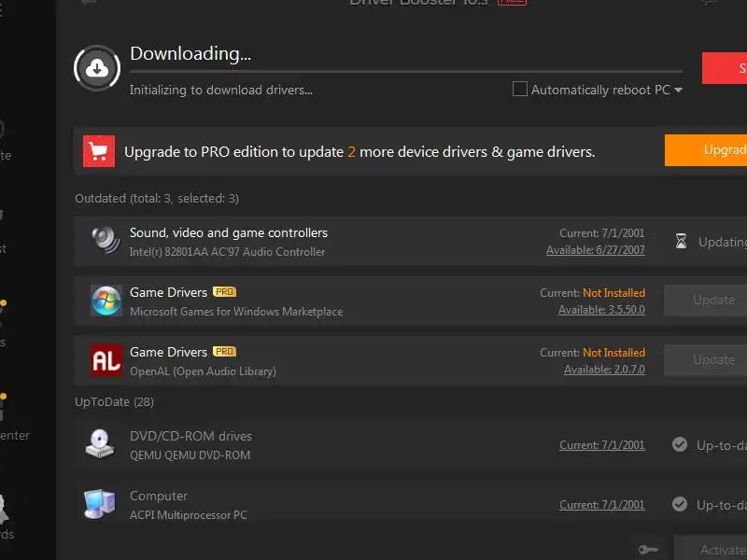Click the speaker icon for AC'97 Audio Controller
Image resolution: width=747 pixels, height=560 pixels.
pos(106,240)
